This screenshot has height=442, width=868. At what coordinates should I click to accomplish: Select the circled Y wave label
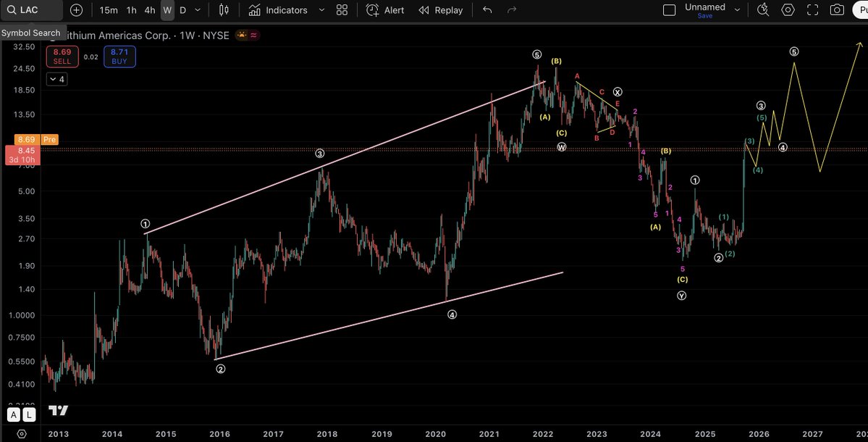681,296
